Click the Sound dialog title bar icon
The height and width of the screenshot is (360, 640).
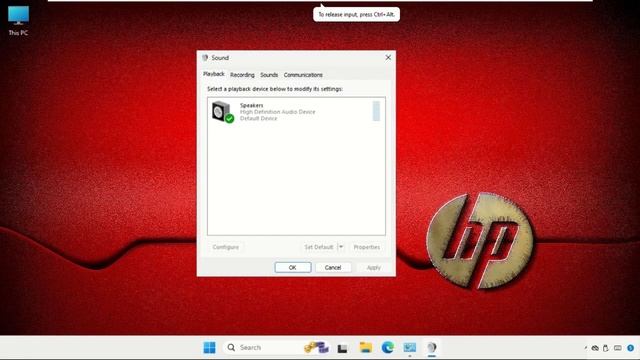click(205, 58)
